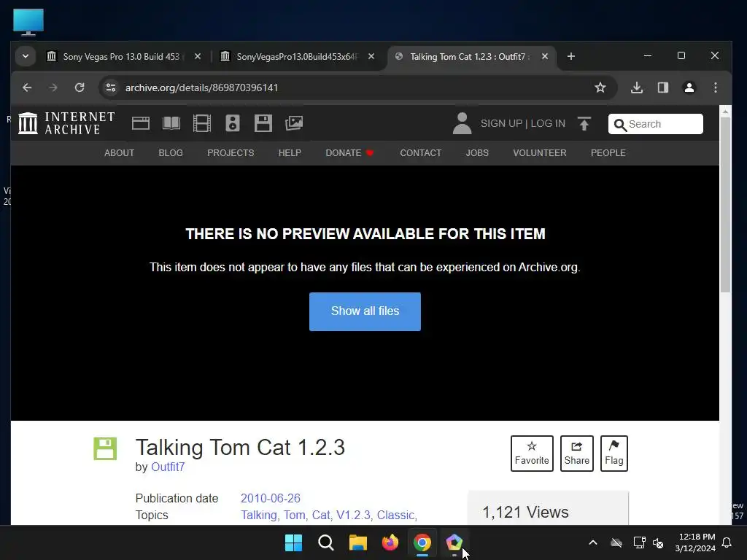The image size is (747, 560).
Task: Open the VOLUNTEER menu item
Action: tap(540, 153)
